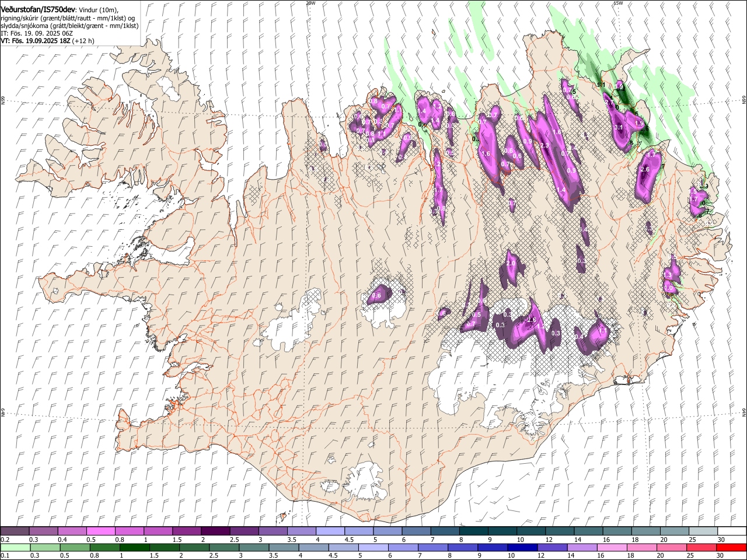Click the 0.2 label on the snow scale

[x=5, y=540]
